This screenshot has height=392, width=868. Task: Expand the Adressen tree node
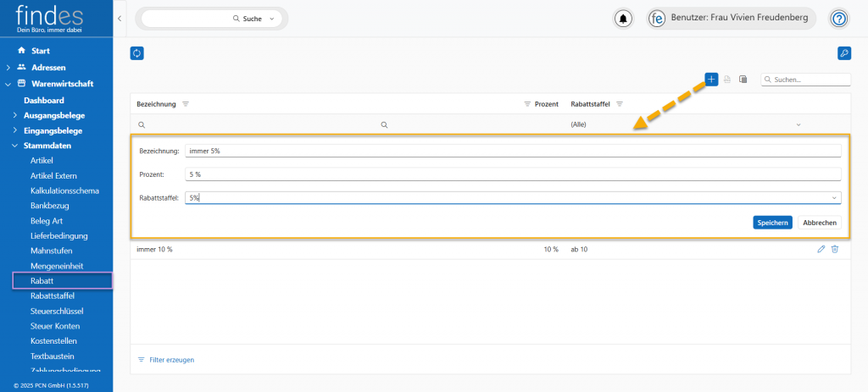[x=8, y=67]
